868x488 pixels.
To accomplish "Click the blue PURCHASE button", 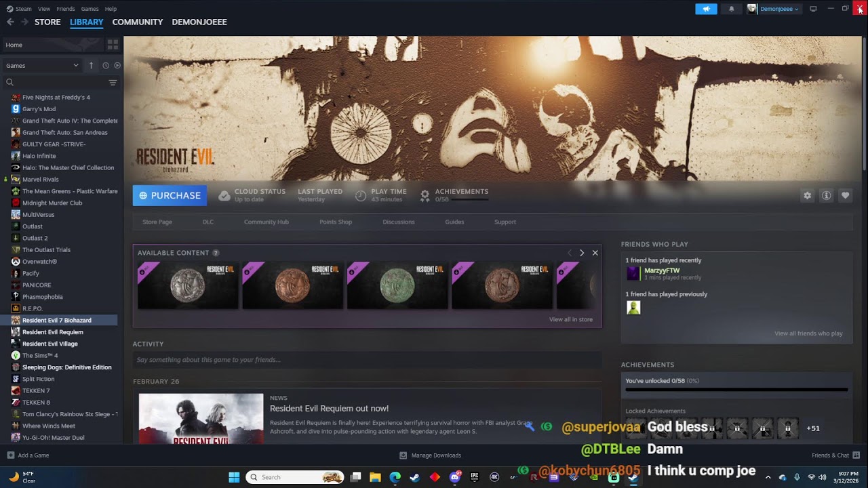I will [170, 195].
